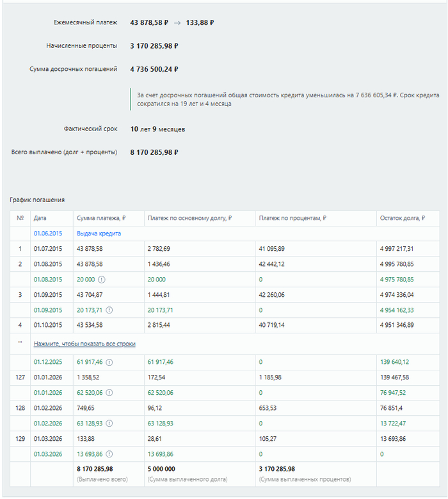Click the 'Остаток долга, ₽' column header
The height and width of the screenshot is (499, 448).
pyautogui.click(x=402, y=218)
